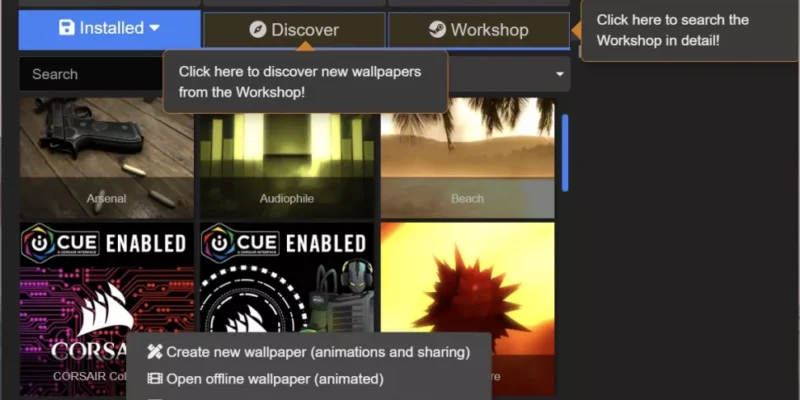Choose Create new wallpaper (animations and sharing)
The image size is (800, 400).
[x=317, y=352]
